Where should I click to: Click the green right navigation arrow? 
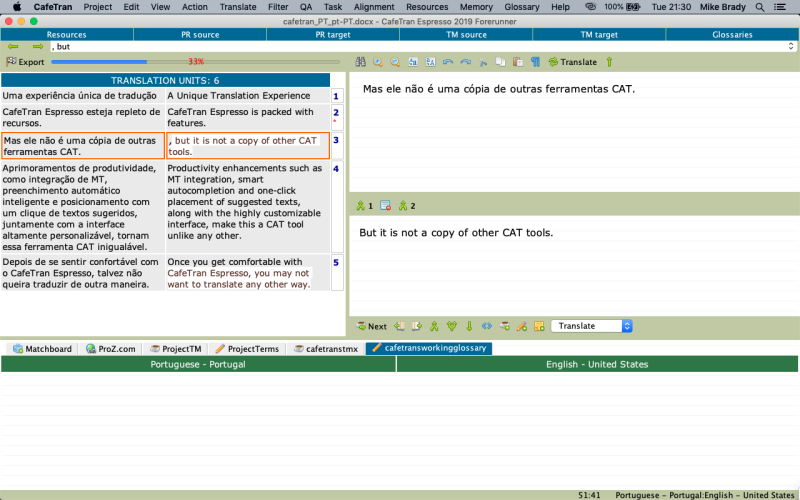point(38,46)
